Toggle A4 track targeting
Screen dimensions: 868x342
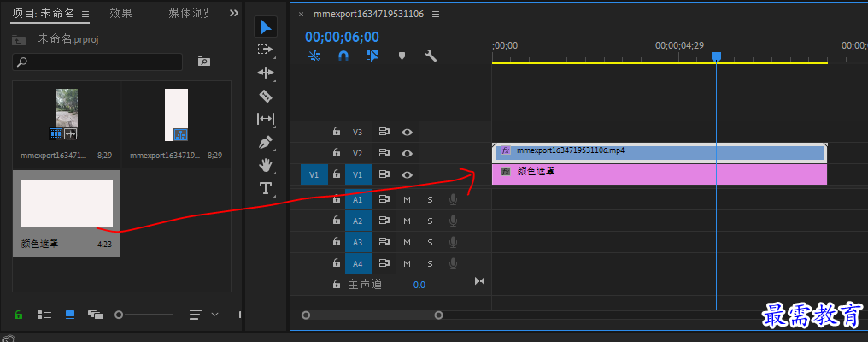(x=358, y=263)
